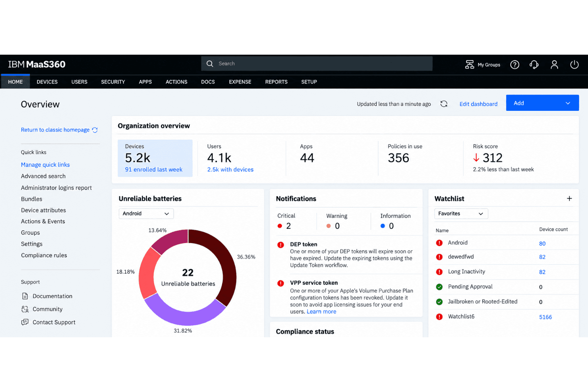The height and width of the screenshot is (392, 588).
Task: Open the DEVICES menu
Action: tap(47, 82)
